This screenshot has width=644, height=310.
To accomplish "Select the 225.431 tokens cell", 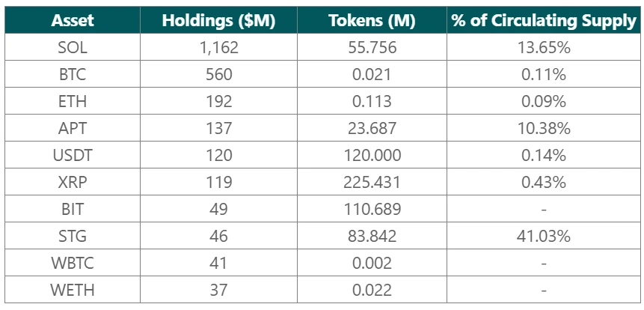I will (x=371, y=182).
